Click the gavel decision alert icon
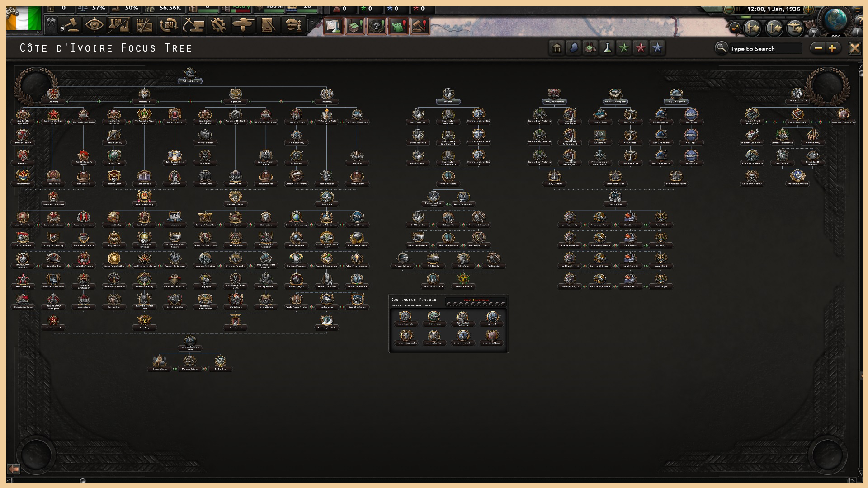868x488 pixels. tap(420, 27)
